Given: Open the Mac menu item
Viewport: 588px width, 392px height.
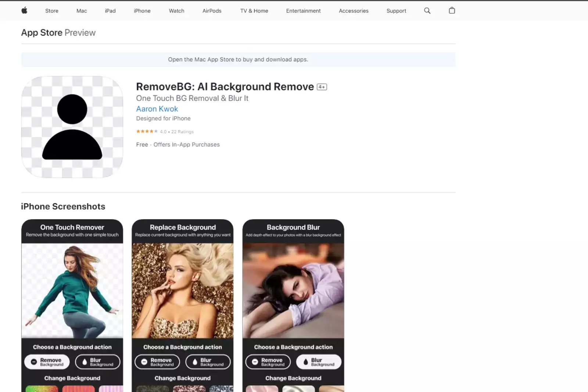Looking at the screenshot, I should pyautogui.click(x=81, y=11).
